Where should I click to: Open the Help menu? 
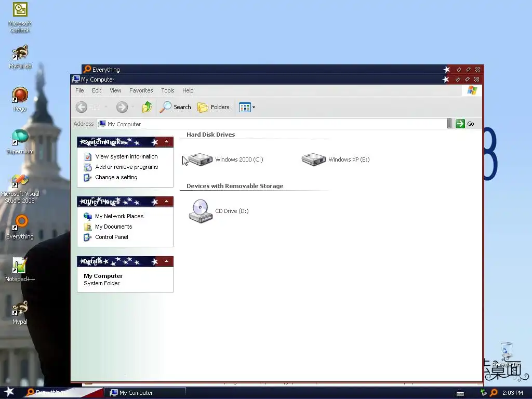pos(188,90)
